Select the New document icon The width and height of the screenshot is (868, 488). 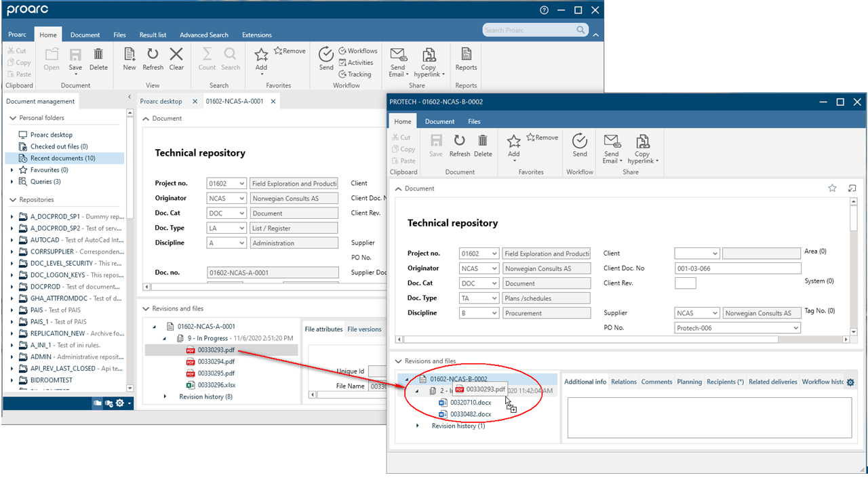[129, 60]
